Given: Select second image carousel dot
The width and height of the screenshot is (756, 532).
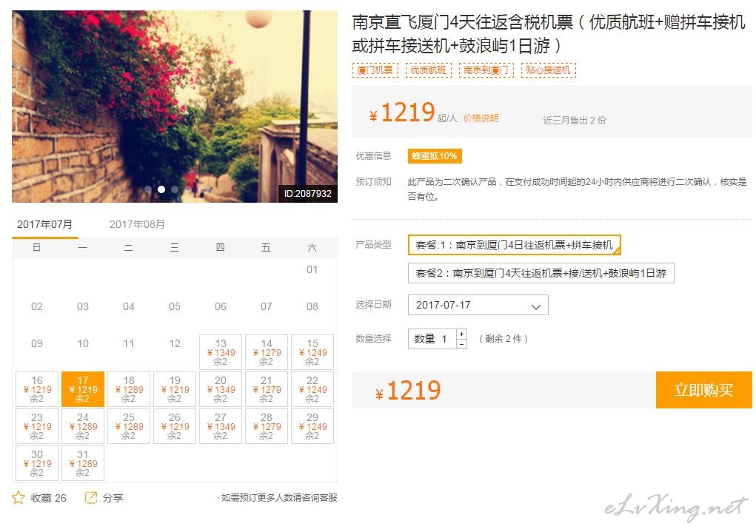Looking at the screenshot, I should coord(161,189).
